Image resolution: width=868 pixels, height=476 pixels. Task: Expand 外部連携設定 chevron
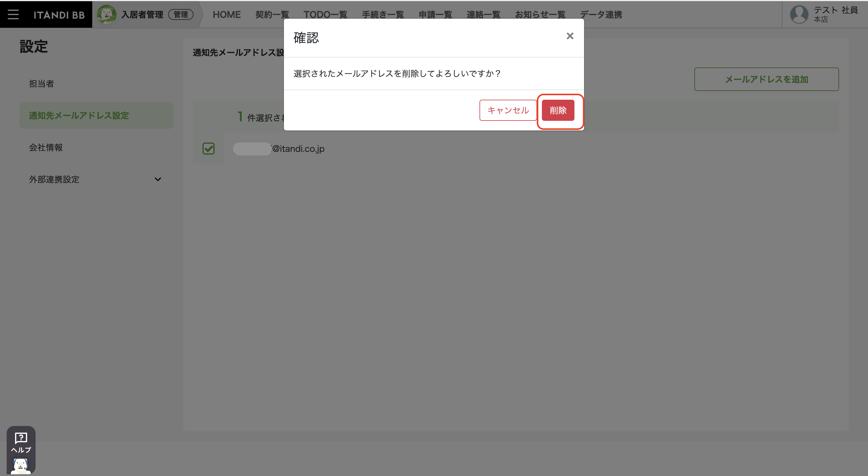pyautogui.click(x=158, y=179)
